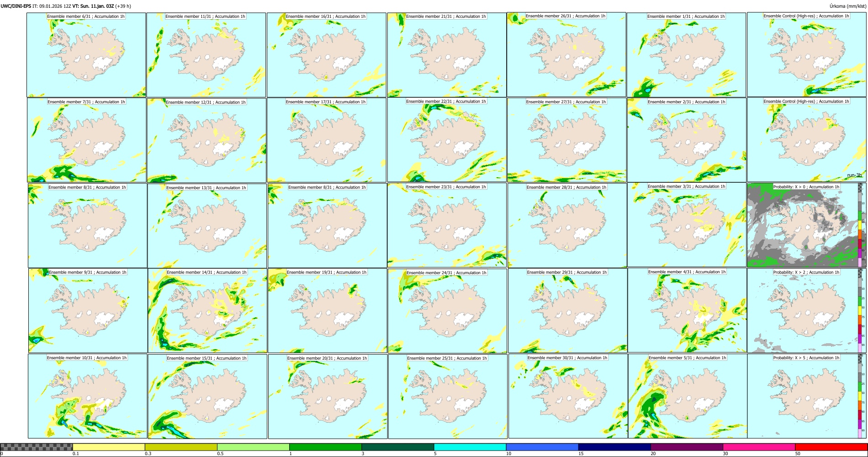The height and width of the screenshot is (457, 868).
Task: Click the cyan 5 mm legend swatch
Action: click(470, 447)
